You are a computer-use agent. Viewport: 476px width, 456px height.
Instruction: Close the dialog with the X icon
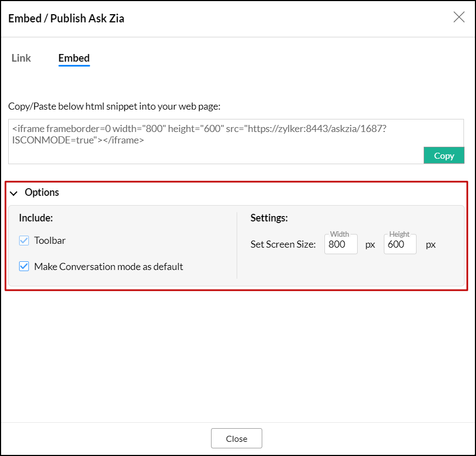point(459,17)
